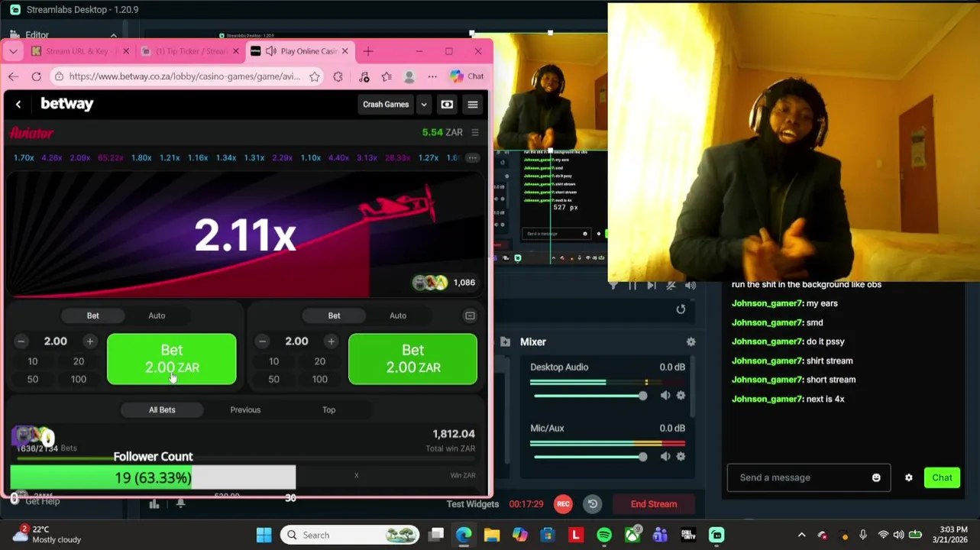Decrease the left bet amount
Viewport: 980px width, 550px height.
21,341
